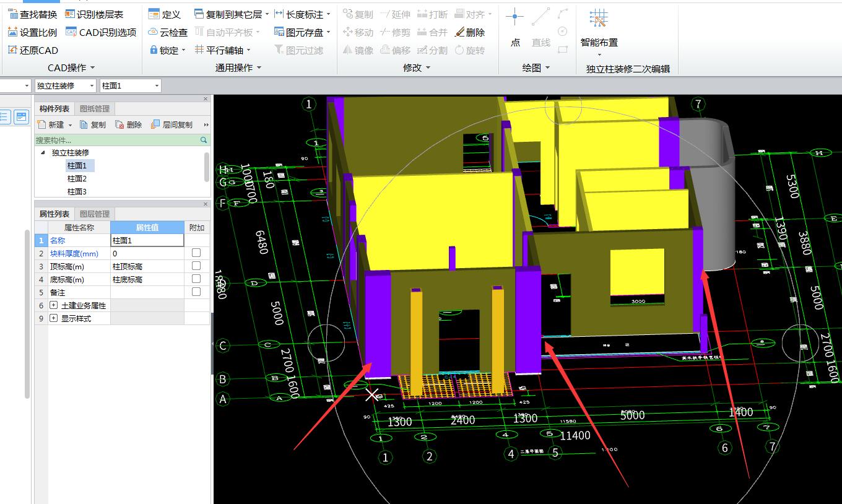Expand 显示样式 property group
This screenshot has width=842, height=504.
[53, 318]
